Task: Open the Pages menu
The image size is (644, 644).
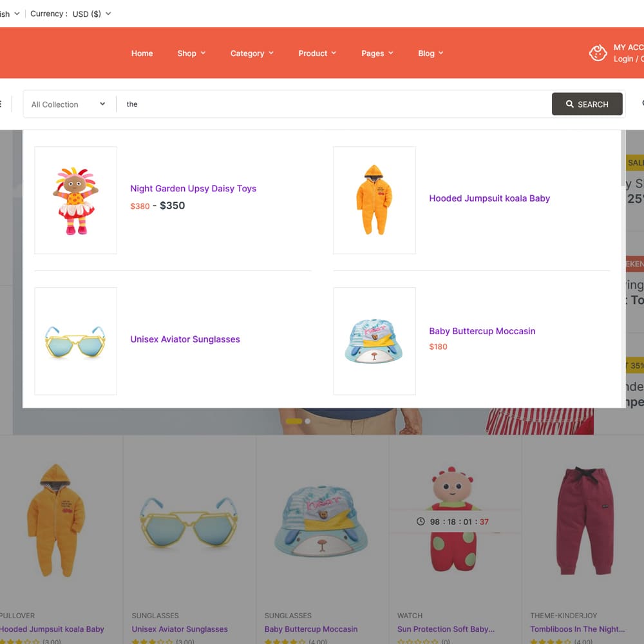Action: 377,53
